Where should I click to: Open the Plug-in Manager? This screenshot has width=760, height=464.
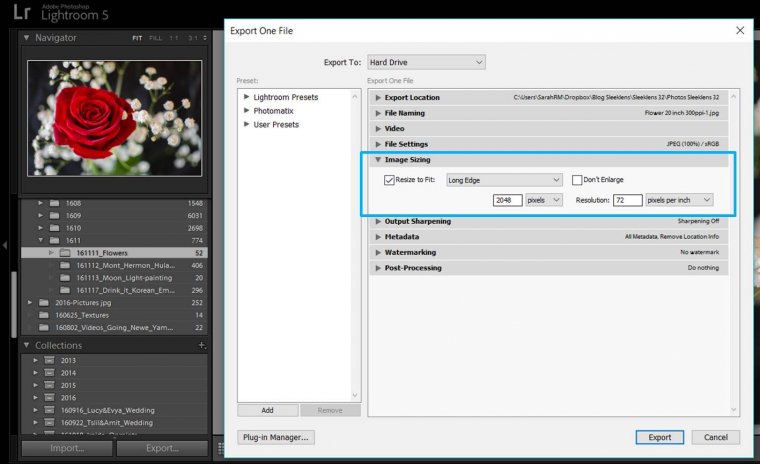[x=276, y=437]
